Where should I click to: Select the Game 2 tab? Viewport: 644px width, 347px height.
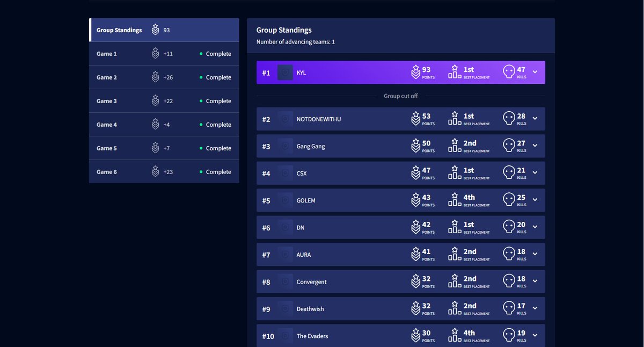pyautogui.click(x=164, y=77)
